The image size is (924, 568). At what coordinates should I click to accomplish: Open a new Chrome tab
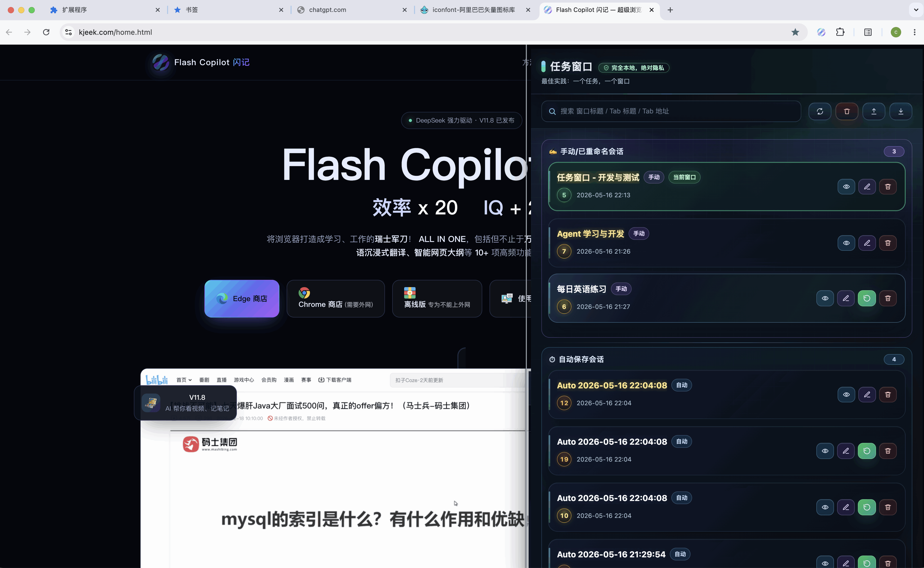tap(670, 10)
